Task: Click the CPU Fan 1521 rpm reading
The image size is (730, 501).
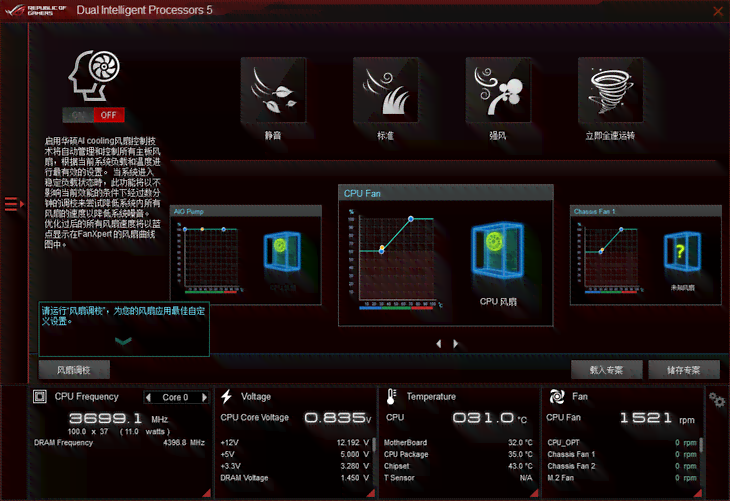Action: pos(657,418)
